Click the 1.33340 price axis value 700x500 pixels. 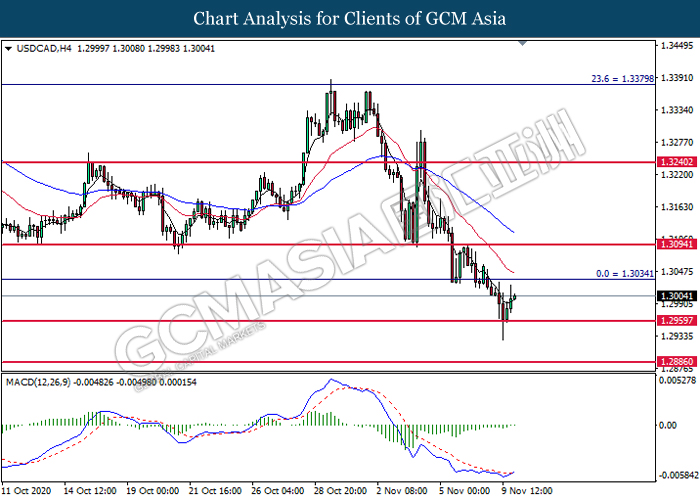point(677,110)
